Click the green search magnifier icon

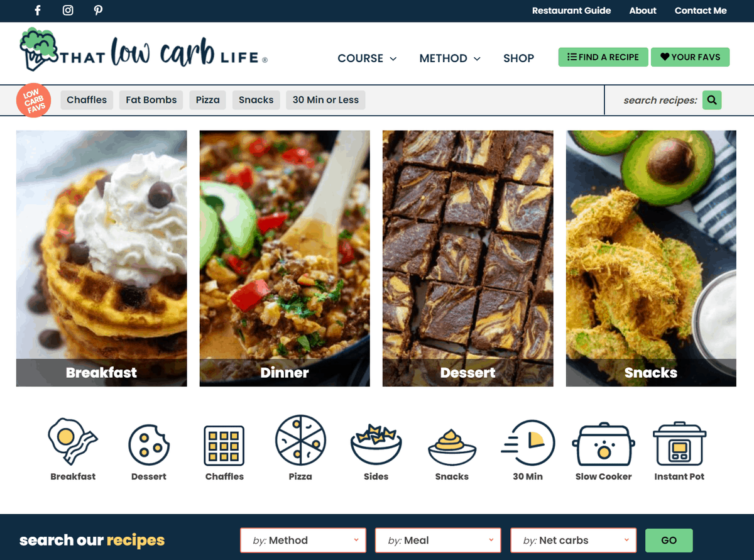tap(712, 100)
